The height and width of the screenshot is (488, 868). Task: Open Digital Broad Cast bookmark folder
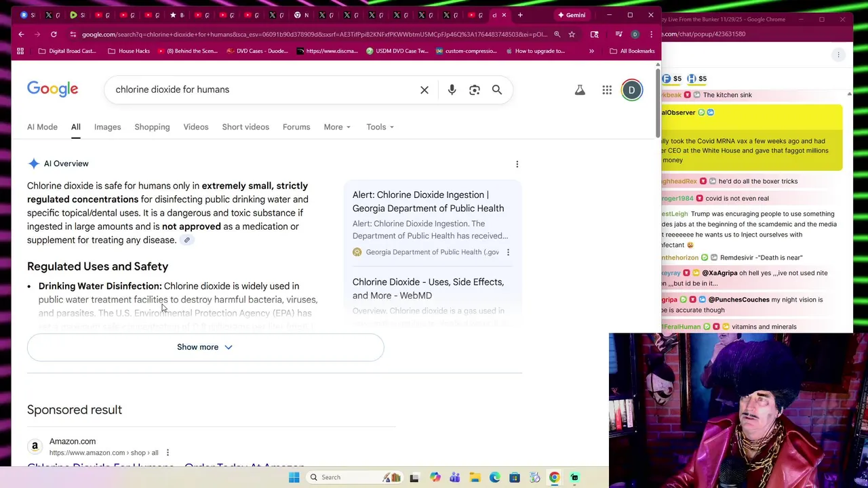(66, 51)
